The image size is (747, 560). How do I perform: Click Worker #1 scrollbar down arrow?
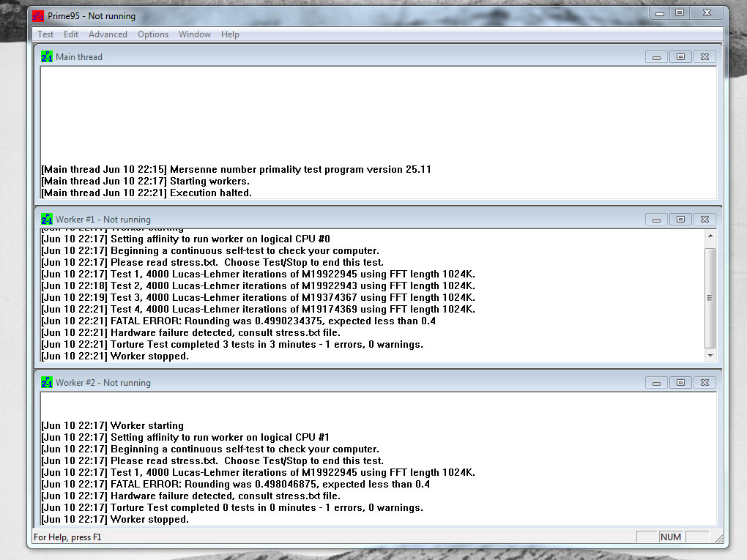pyautogui.click(x=710, y=356)
